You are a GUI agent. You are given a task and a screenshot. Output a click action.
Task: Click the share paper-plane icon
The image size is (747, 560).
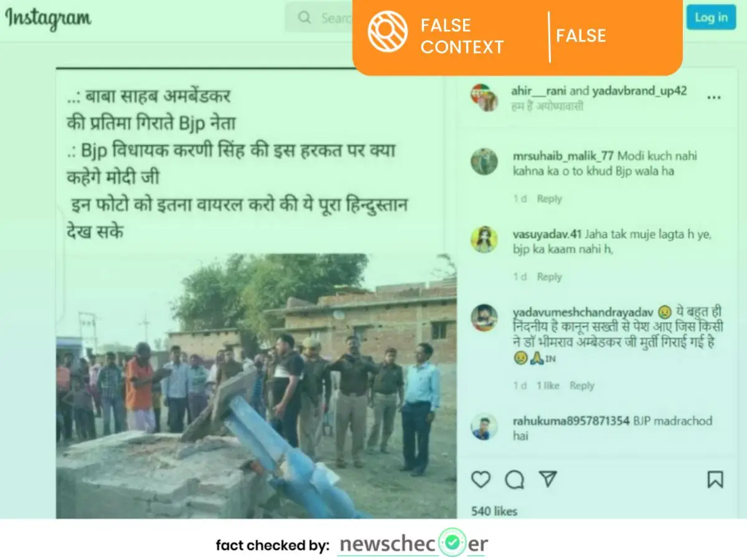(x=547, y=478)
